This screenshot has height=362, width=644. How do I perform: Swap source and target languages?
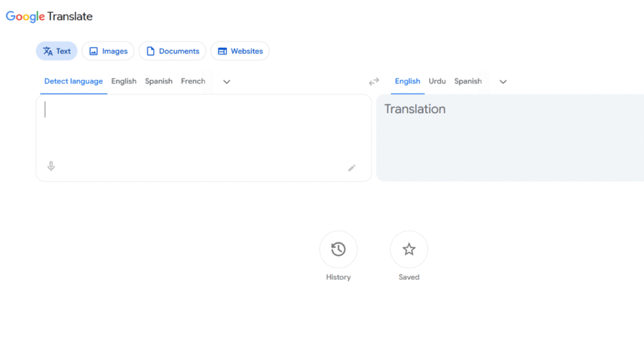[x=374, y=82]
